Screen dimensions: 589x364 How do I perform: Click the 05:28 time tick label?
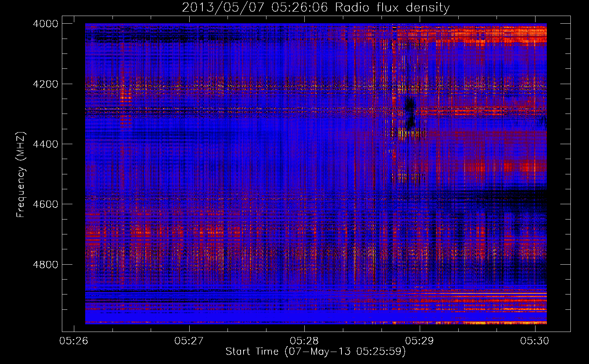pyautogui.click(x=304, y=341)
